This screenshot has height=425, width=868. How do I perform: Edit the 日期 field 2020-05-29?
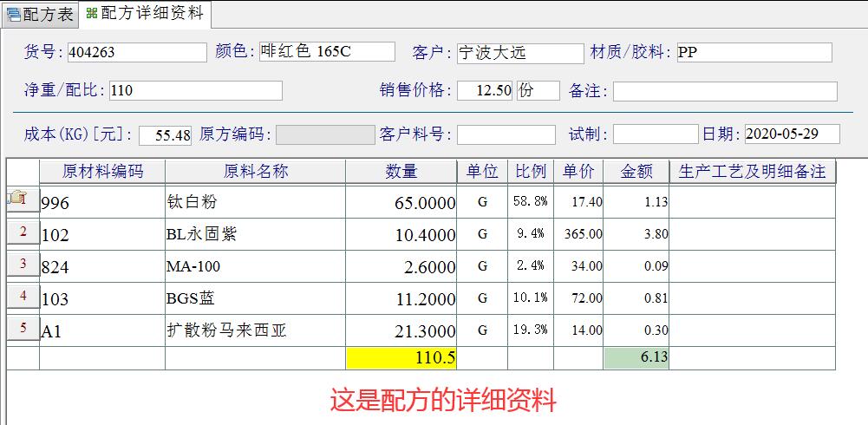(793, 134)
